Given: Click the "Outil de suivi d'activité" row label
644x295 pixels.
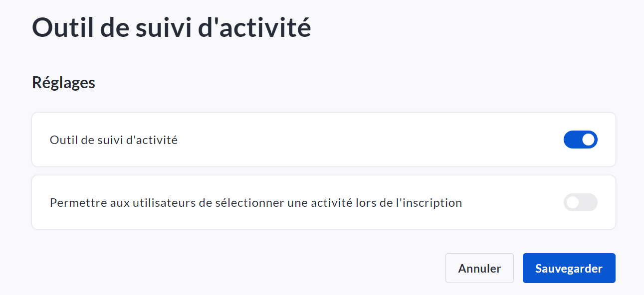Looking at the screenshot, I should click(114, 140).
